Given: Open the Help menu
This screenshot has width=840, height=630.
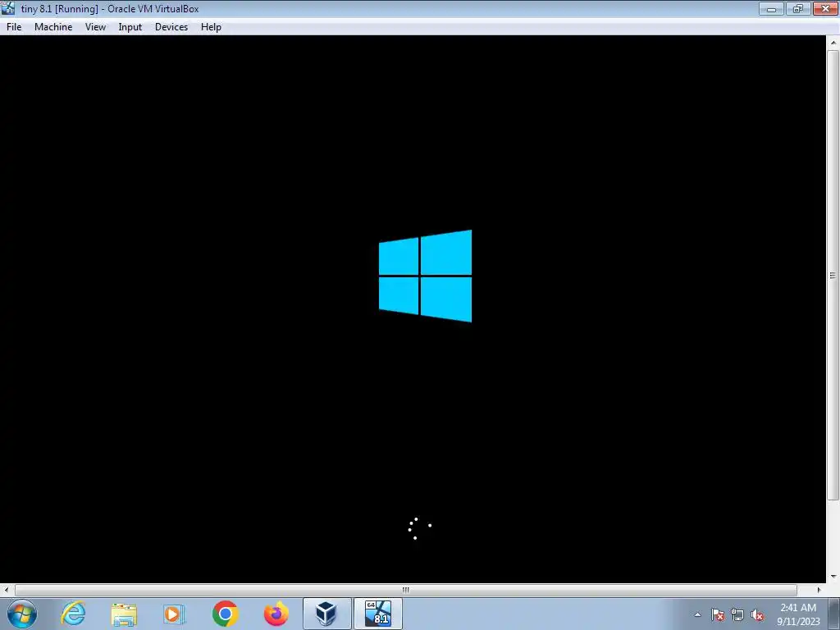Looking at the screenshot, I should click(211, 27).
